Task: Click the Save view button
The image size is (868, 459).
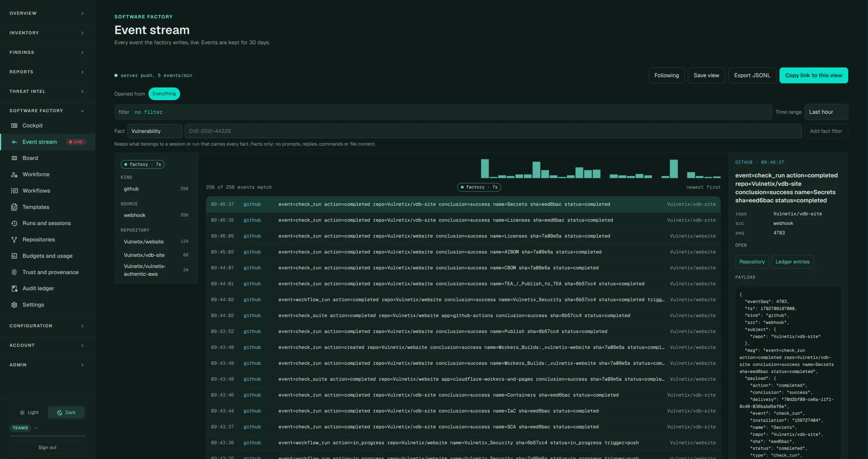Action: click(706, 75)
